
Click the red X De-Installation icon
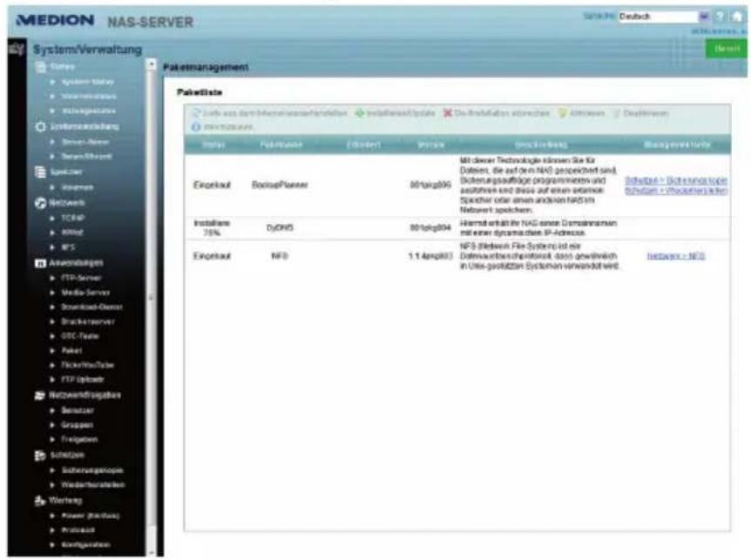[x=447, y=113]
